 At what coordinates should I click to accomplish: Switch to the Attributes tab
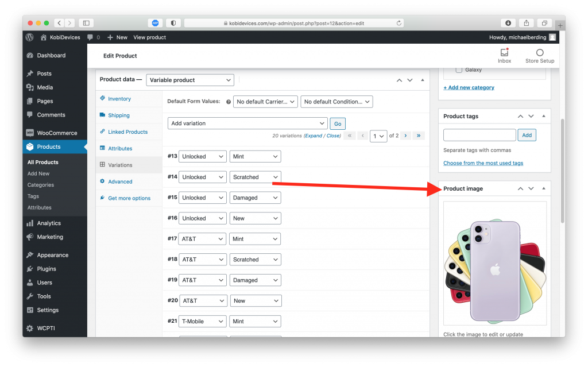(x=129, y=148)
